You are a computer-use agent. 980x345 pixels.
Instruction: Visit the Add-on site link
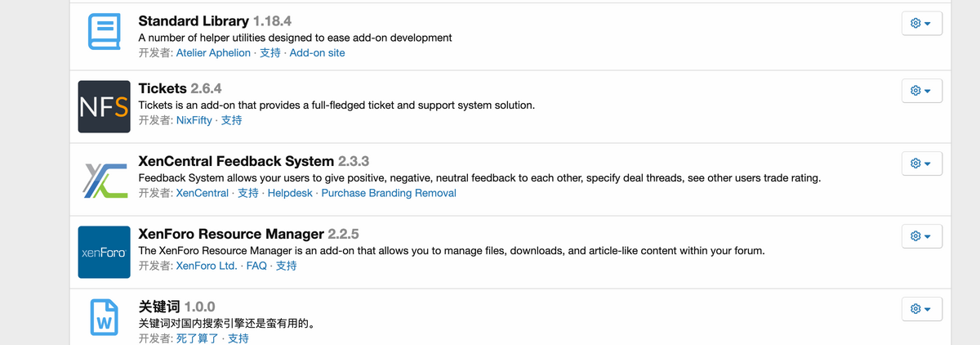[x=317, y=52]
